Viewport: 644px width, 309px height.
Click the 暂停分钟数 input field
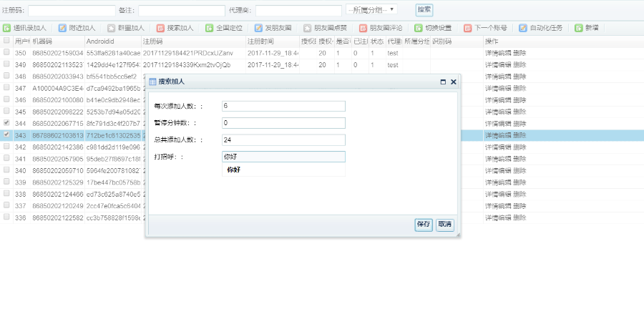point(283,123)
